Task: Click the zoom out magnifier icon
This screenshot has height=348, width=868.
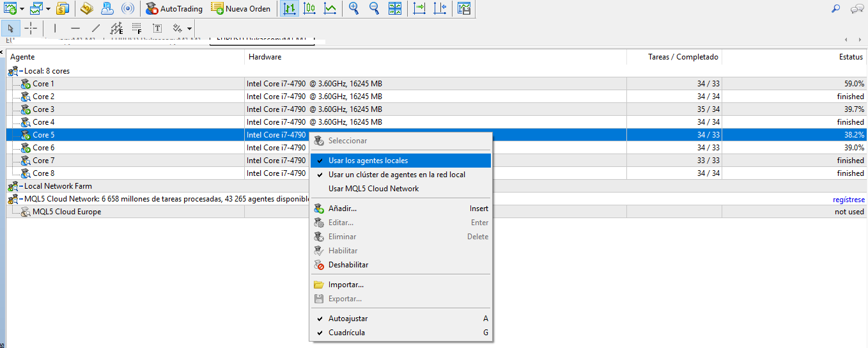Action: (374, 9)
